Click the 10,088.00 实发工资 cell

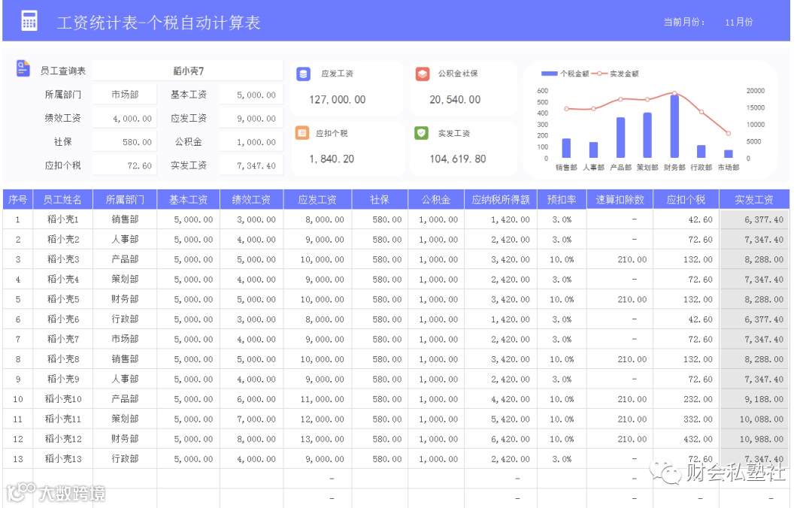pos(754,419)
